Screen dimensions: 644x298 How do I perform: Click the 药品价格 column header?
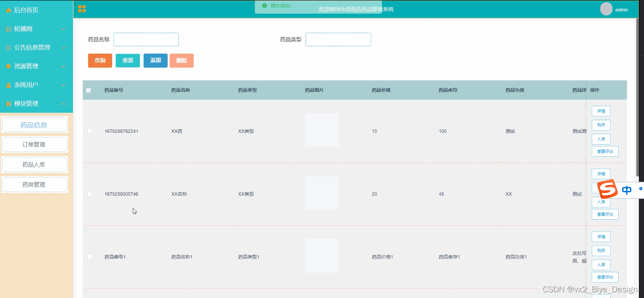point(381,90)
